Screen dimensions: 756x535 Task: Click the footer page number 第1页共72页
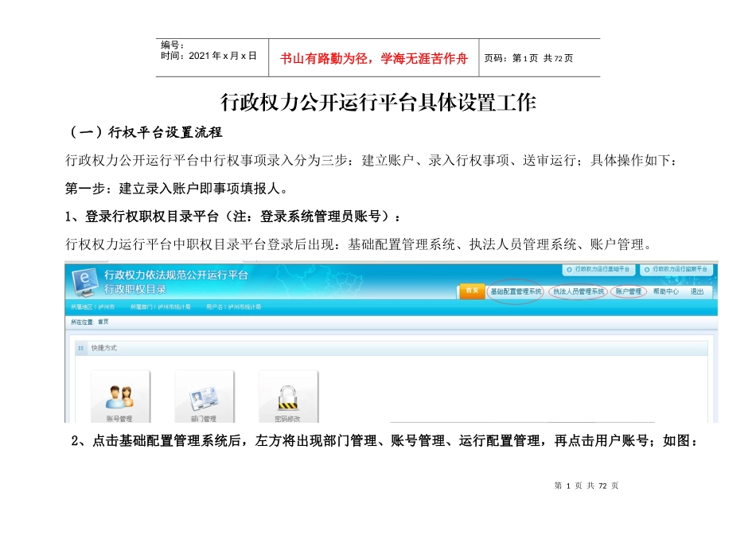click(x=586, y=486)
